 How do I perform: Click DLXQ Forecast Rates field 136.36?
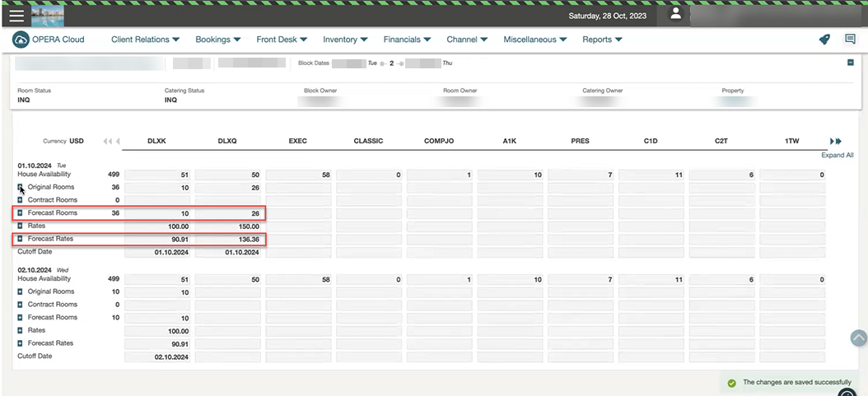pyautogui.click(x=227, y=240)
